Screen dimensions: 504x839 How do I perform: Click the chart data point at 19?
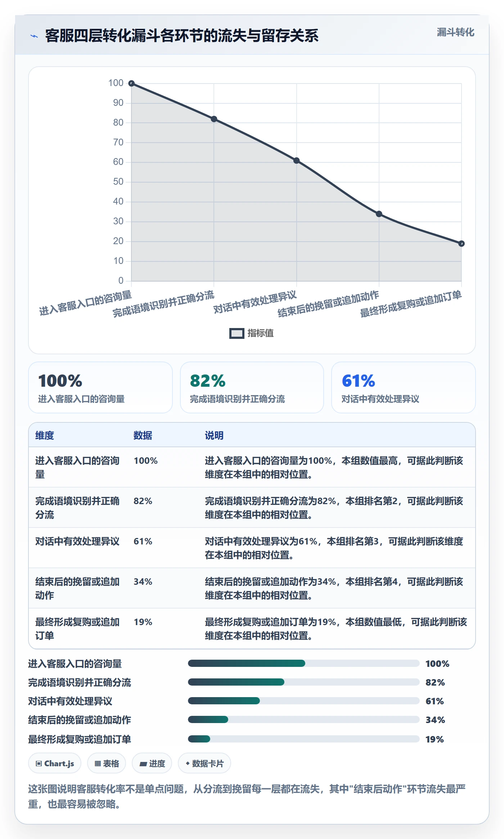[x=462, y=244]
